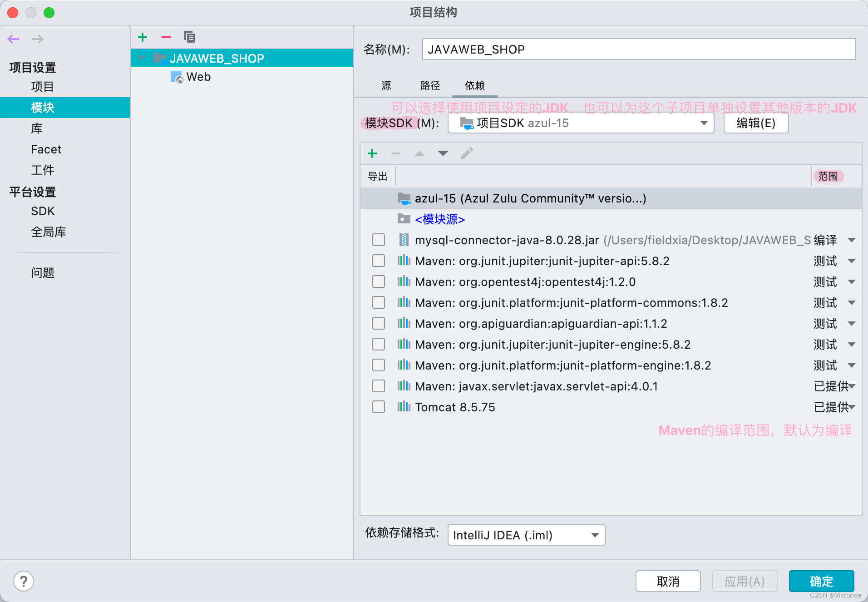Select 模块 in the sidebar
This screenshot has height=602, width=868.
65,108
